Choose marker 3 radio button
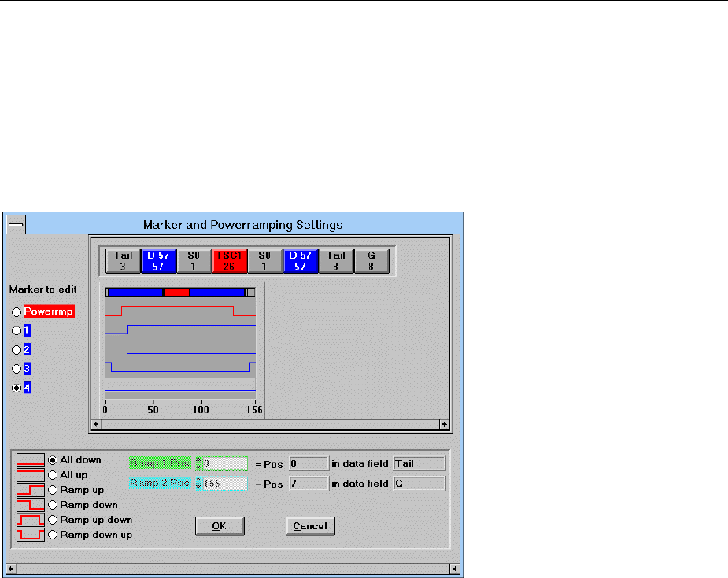Viewport: 728px width, 578px height. tap(17, 369)
